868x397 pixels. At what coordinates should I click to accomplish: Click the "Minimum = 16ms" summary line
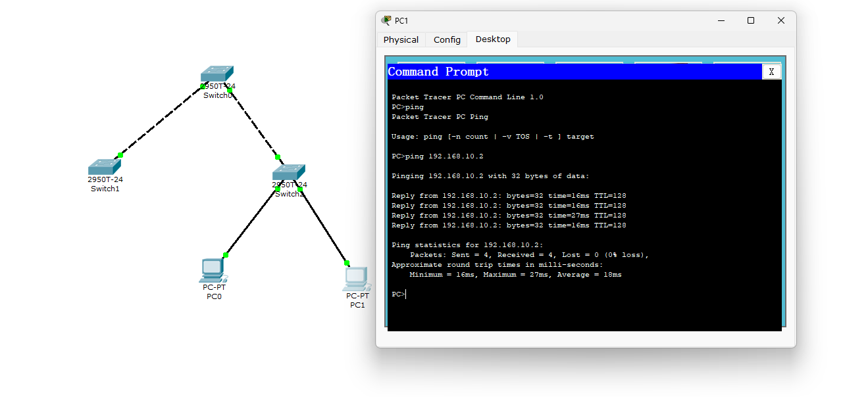515,275
